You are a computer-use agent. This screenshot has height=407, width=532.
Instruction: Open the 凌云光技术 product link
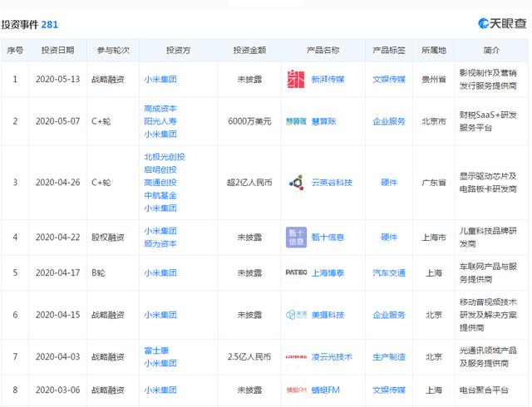click(332, 357)
